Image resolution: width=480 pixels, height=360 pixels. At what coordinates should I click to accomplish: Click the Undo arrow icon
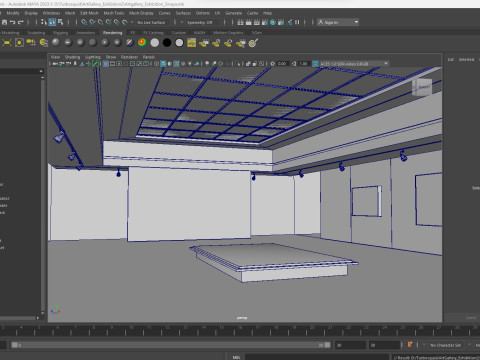coord(12,22)
